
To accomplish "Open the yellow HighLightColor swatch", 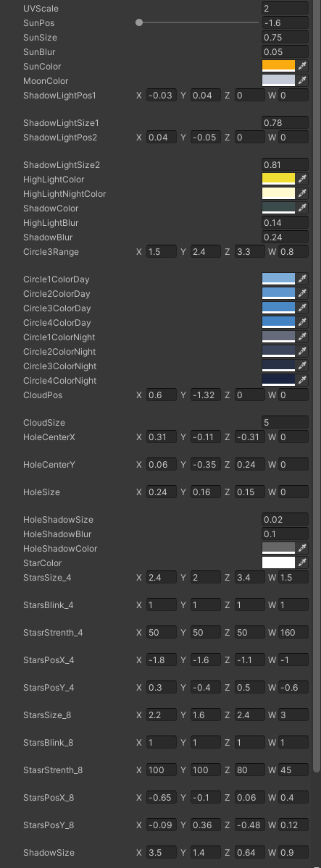I will [x=278, y=179].
